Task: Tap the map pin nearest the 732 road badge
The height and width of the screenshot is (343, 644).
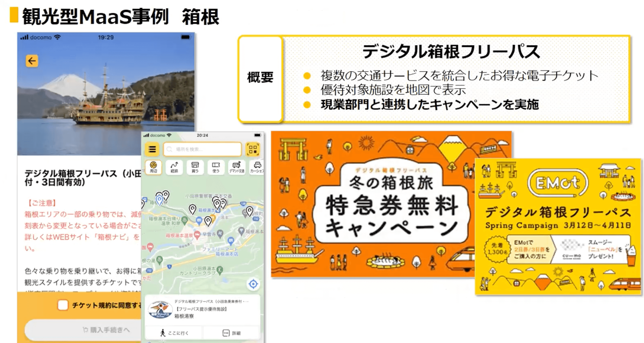Action: pos(249,211)
